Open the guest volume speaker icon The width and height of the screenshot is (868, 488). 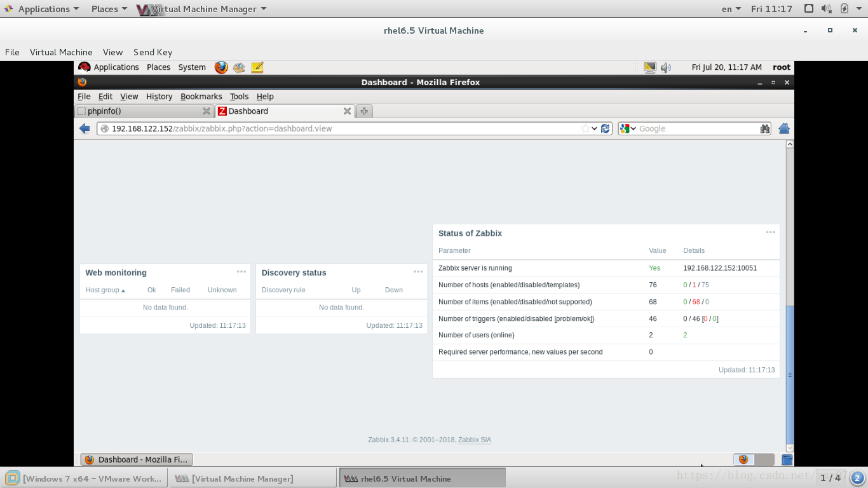coord(666,67)
